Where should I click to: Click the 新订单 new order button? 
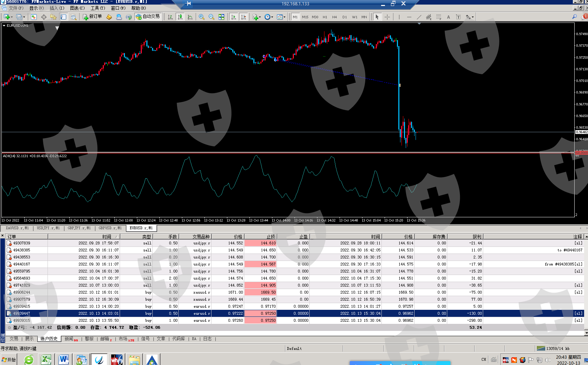[92, 17]
